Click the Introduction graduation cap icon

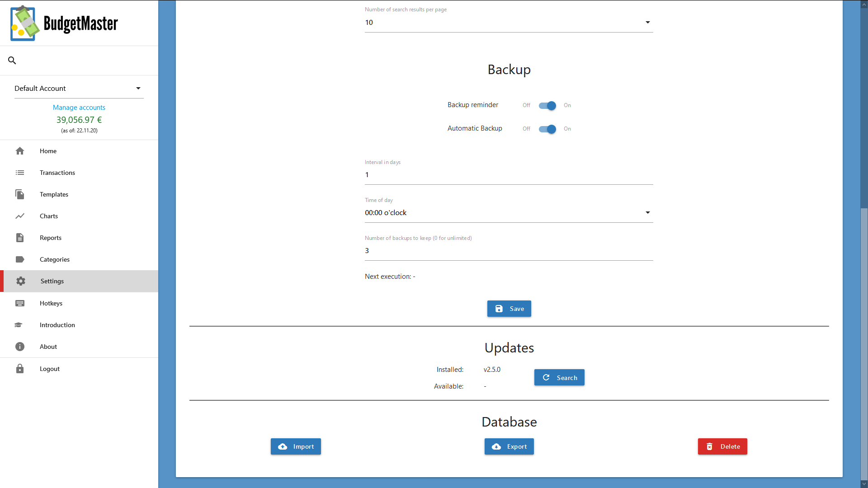click(19, 325)
